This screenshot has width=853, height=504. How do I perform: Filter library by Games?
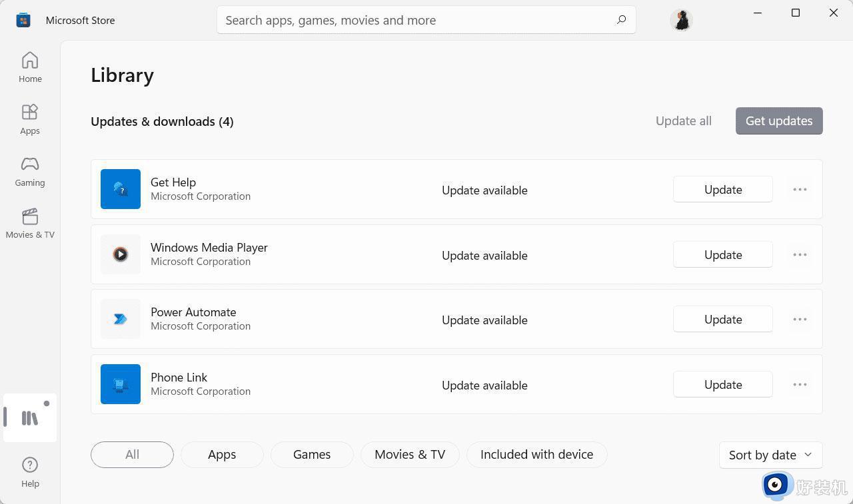312,455
